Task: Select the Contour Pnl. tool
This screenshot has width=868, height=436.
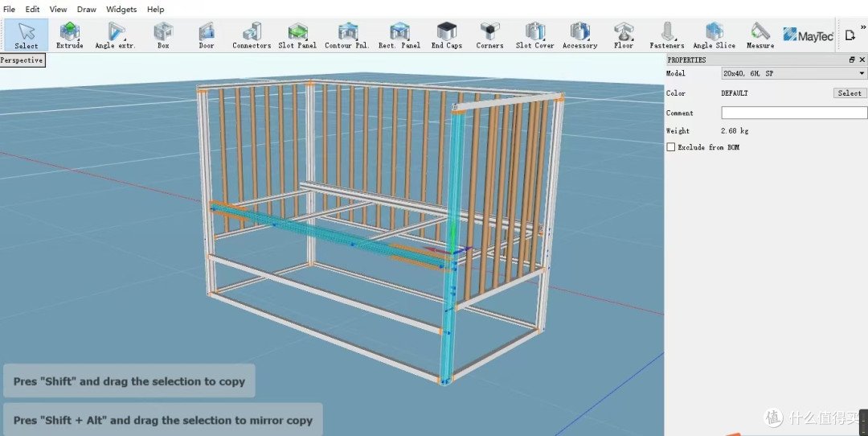Action: pos(346,35)
